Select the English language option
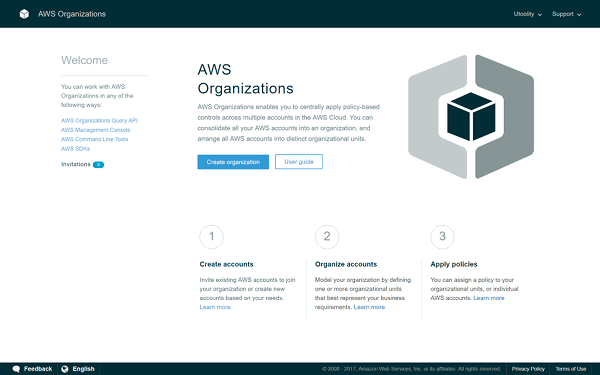600x375 pixels. point(78,369)
